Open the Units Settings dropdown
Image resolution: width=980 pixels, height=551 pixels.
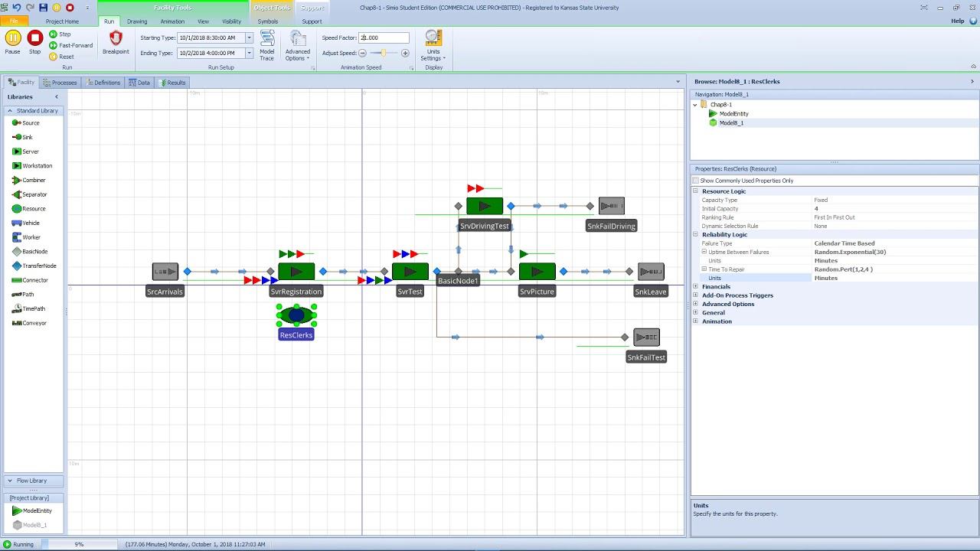point(433,45)
